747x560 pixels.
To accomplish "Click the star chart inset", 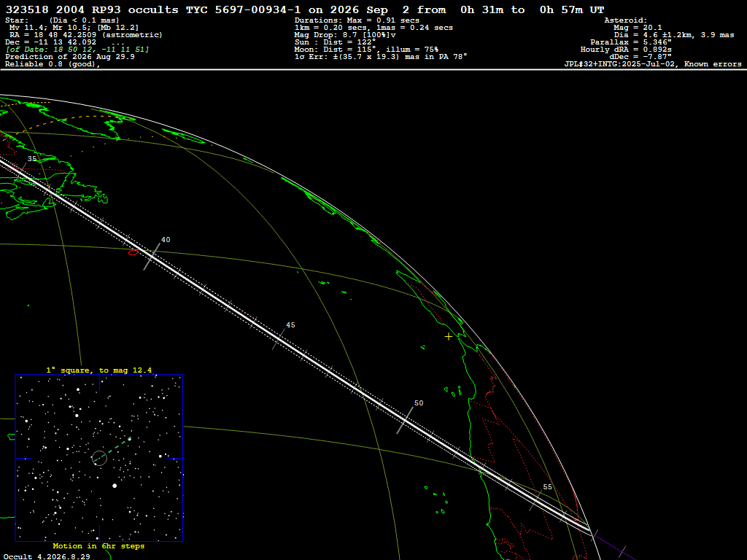I will (x=99, y=458).
